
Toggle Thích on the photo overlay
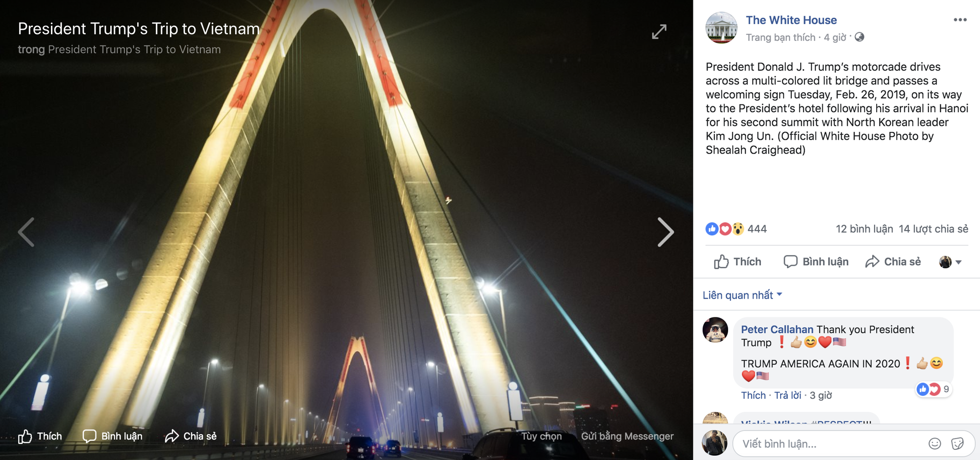point(40,436)
